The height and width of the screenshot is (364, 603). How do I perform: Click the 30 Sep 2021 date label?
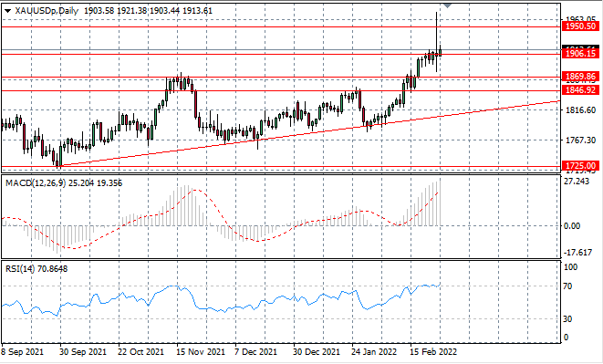[83, 352]
